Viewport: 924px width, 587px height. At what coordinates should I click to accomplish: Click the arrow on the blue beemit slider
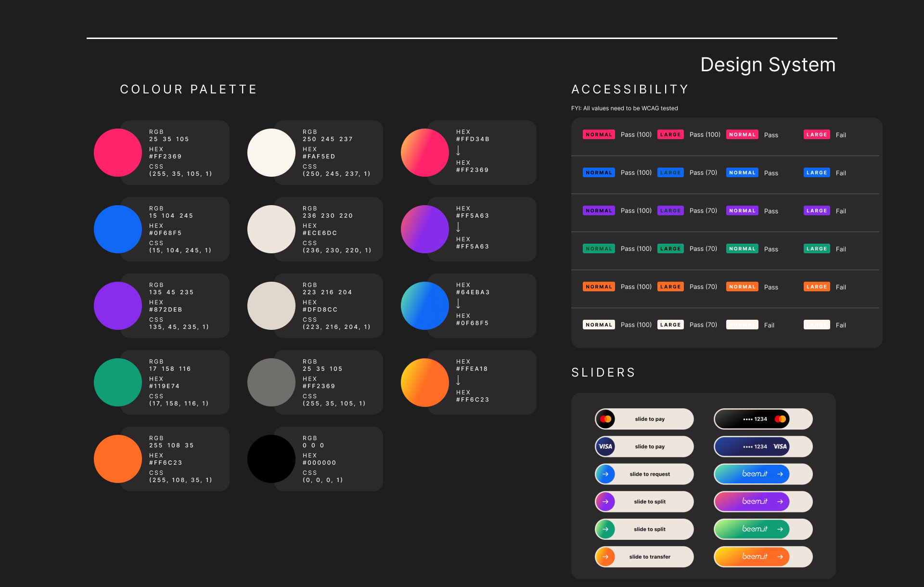point(780,474)
